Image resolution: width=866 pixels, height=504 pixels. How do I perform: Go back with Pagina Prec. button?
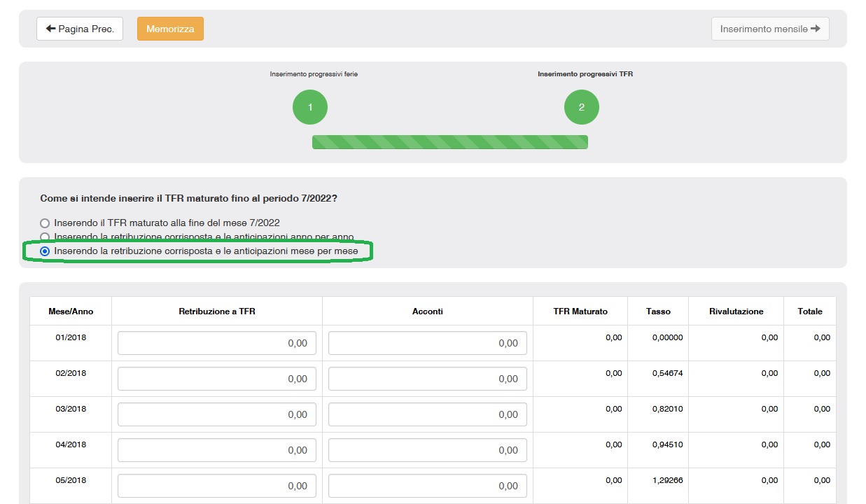(80, 29)
